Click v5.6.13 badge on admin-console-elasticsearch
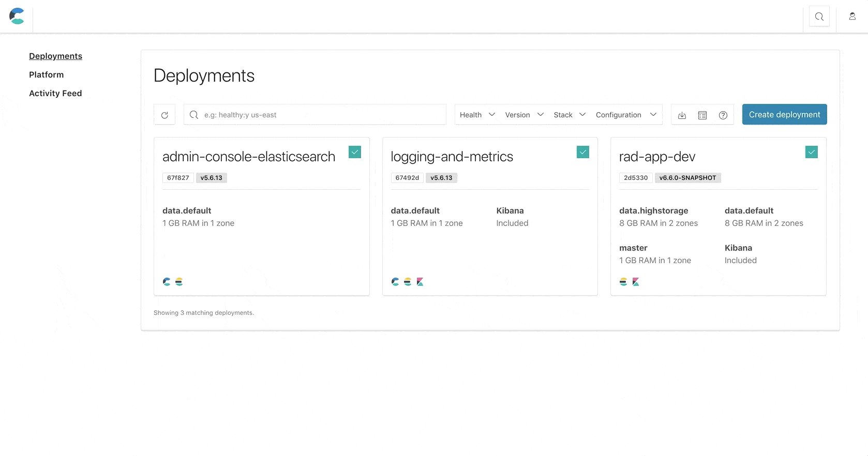Viewport: 868px width, 456px height. [x=211, y=178]
